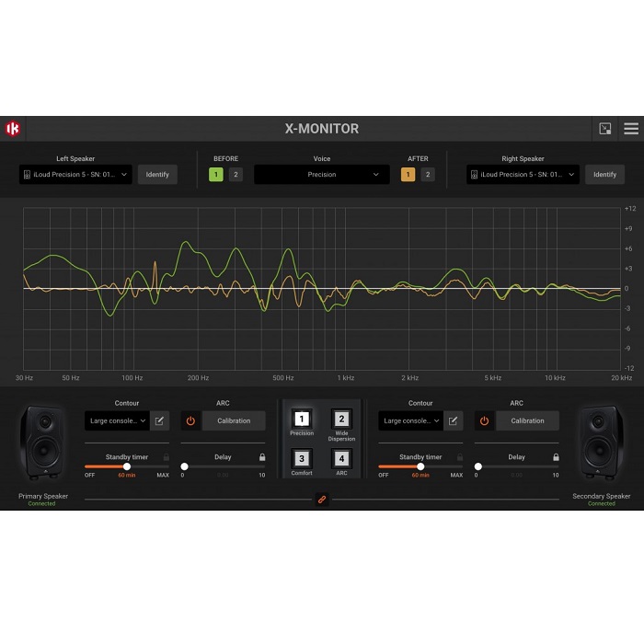Toggle right speaker ARC power
This screenshot has height=644, width=644.
pos(484,421)
